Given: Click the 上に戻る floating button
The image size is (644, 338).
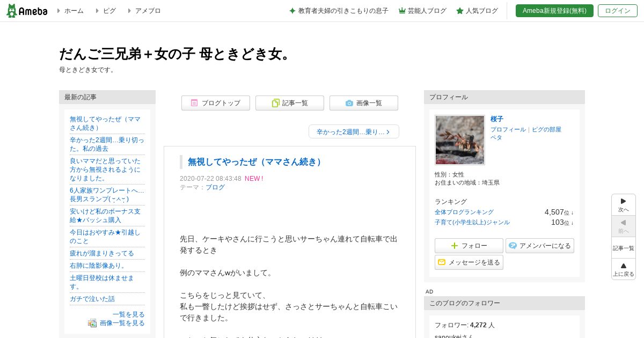Looking at the screenshot, I should tap(624, 269).
